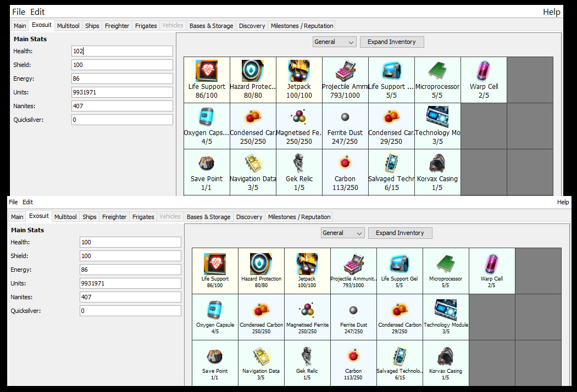
Task: Switch to Main tab in lower window
Action: pos(17,217)
